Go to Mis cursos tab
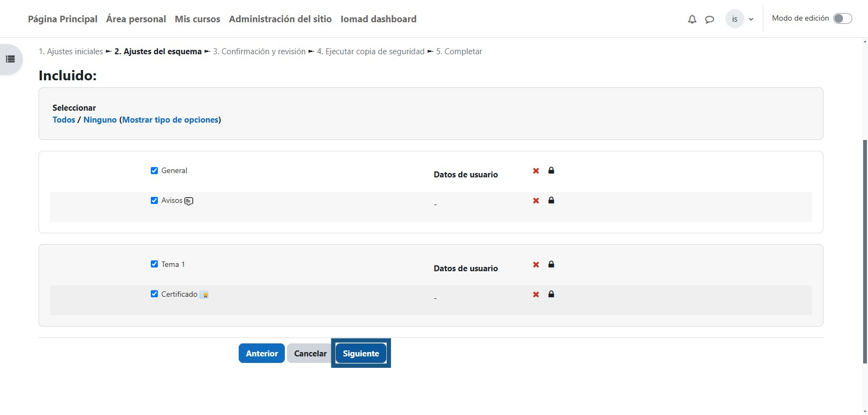 197,19
